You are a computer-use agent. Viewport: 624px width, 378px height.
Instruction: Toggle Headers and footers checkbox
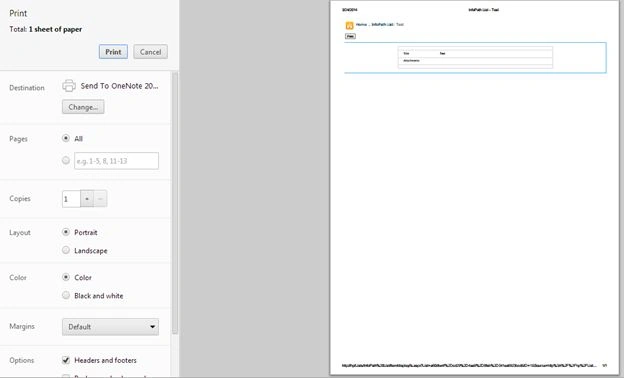(x=66, y=360)
